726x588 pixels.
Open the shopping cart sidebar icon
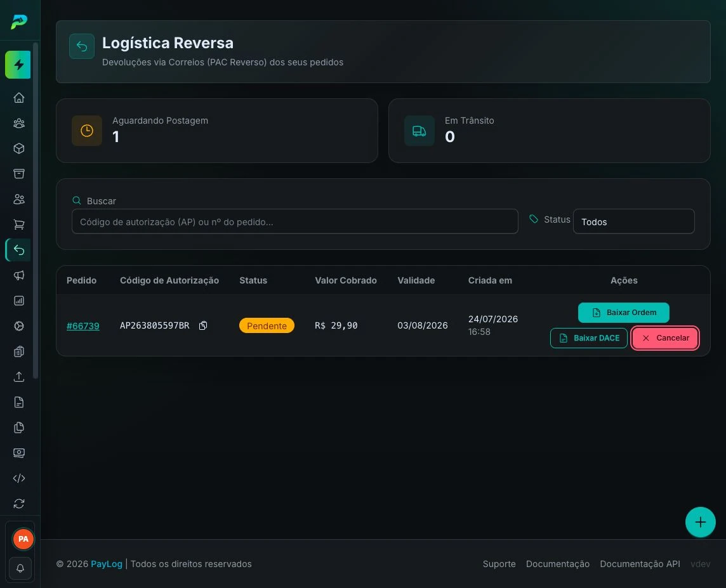coord(19,225)
